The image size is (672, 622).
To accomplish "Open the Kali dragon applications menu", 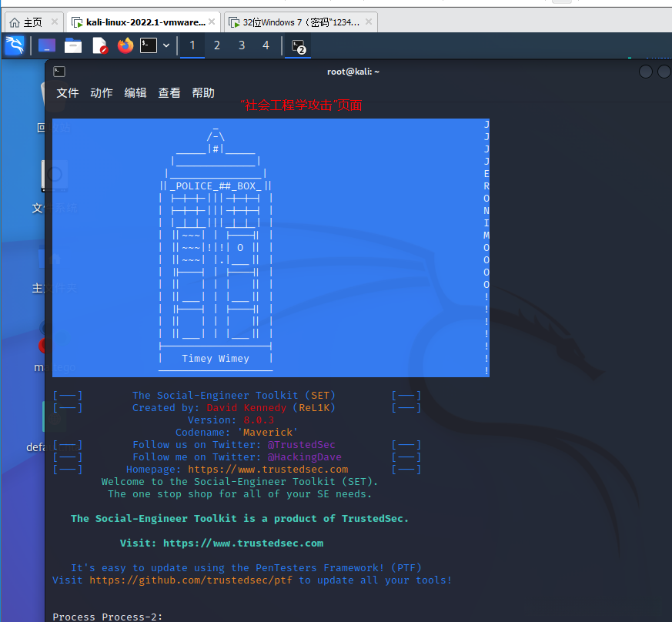I will click(x=15, y=45).
